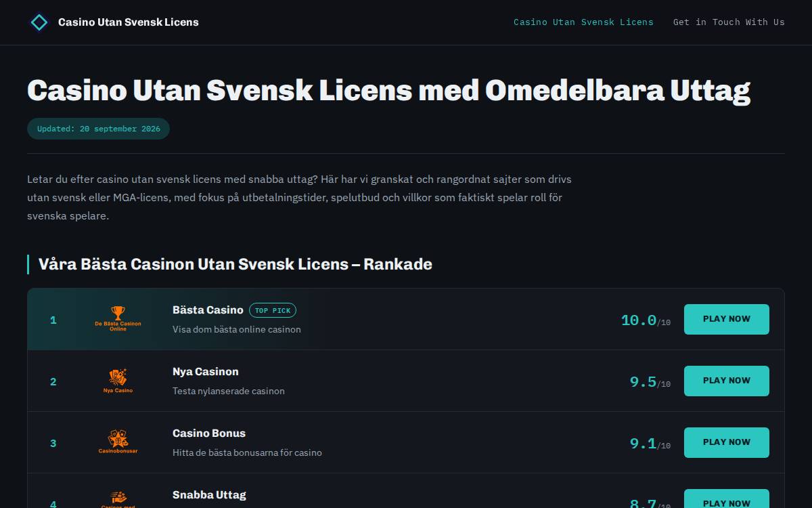Click the main page heading
This screenshot has width=812, height=508.
pyautogui.click(x=388, y=90)
